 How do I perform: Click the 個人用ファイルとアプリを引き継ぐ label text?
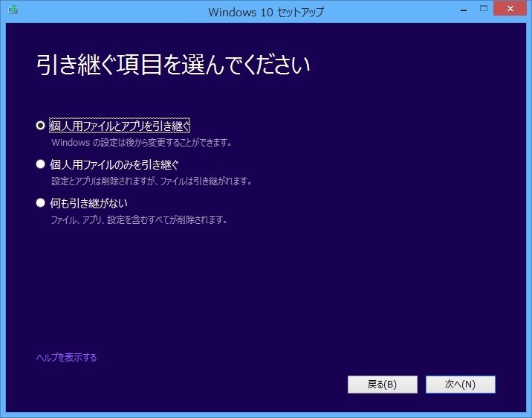click(x=120, y=126)
